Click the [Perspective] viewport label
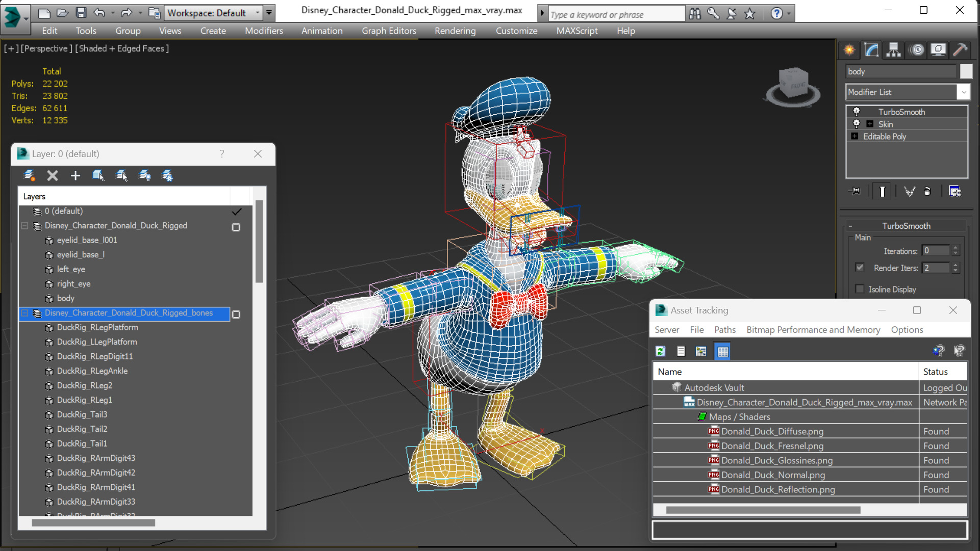Screen dimensions: 980x551 [46, 48]
